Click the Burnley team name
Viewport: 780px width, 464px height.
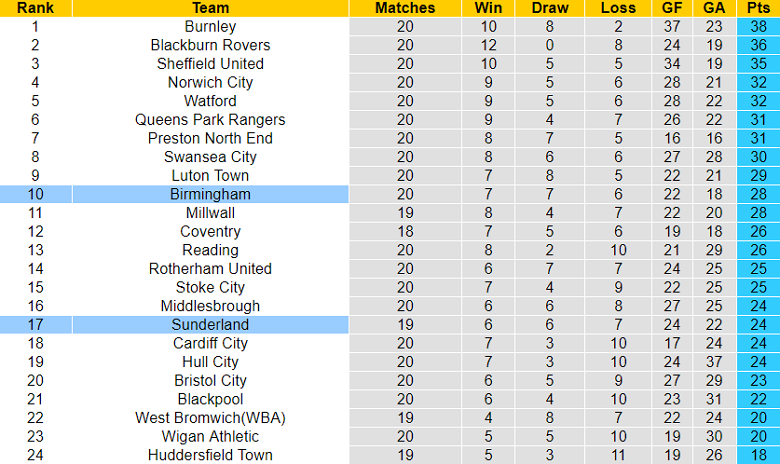(x=210, y=26)
